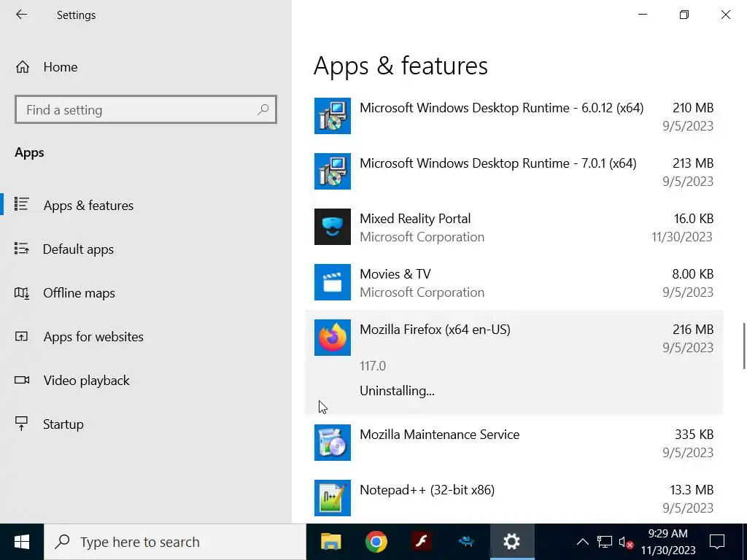Image resolution: width=747 pixels, height=560 pixels.
Task: Select the Mixed Reality Portal entry
Action: point(514,227)
